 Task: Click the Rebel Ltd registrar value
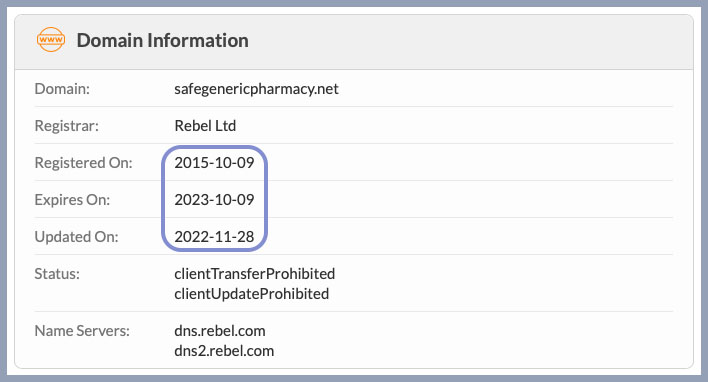pos(205,126)
